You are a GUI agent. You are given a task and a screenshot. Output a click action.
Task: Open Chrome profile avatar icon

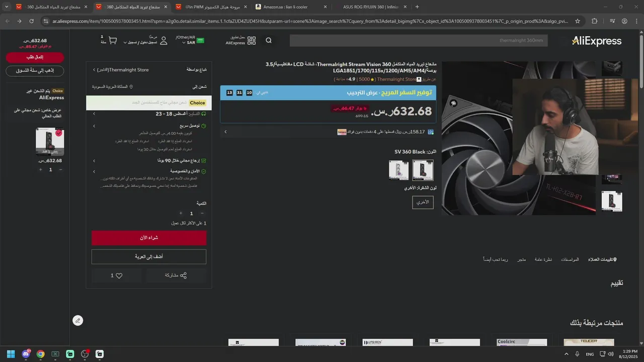pyautogui.click(x=624, y=21)
